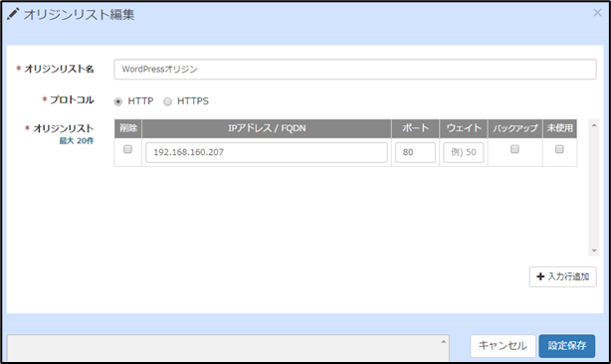
Task: Tick the 未使用 checkbox
Action: (x=559, y=149)
